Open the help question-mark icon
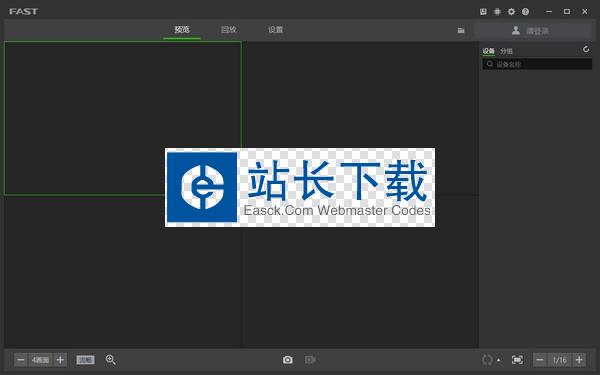Screen dimensions: 600x375 tap(525, 12)
